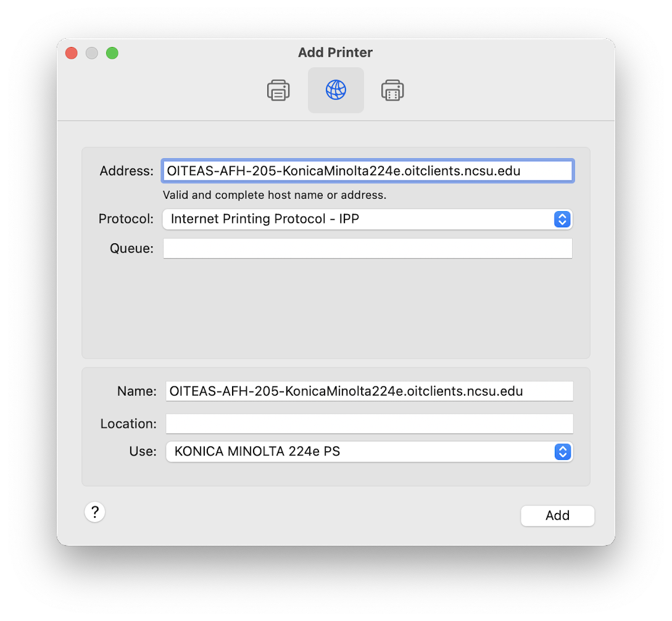Open the Windows printer tab icon

(392, 91)
